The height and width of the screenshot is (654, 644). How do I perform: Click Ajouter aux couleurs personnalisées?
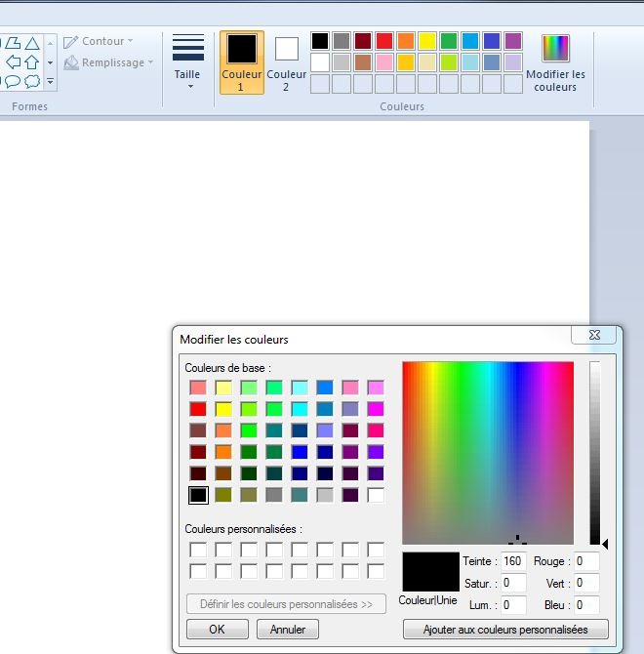(505, 629)
